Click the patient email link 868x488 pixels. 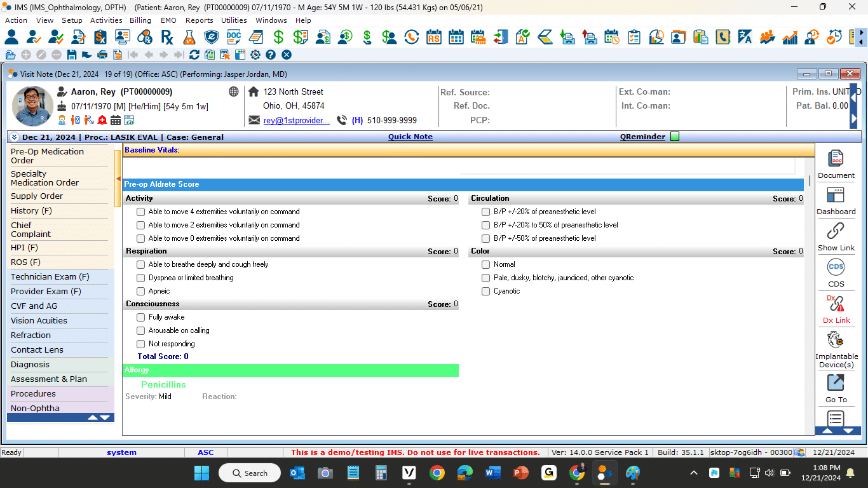(296, 121)
